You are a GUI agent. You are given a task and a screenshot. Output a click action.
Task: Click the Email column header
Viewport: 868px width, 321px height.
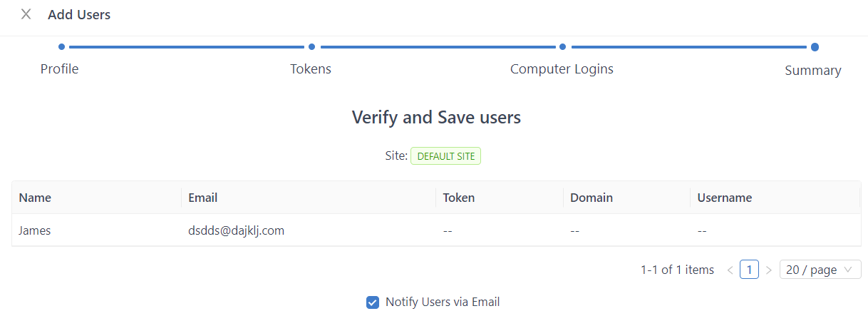coord(203,198)
